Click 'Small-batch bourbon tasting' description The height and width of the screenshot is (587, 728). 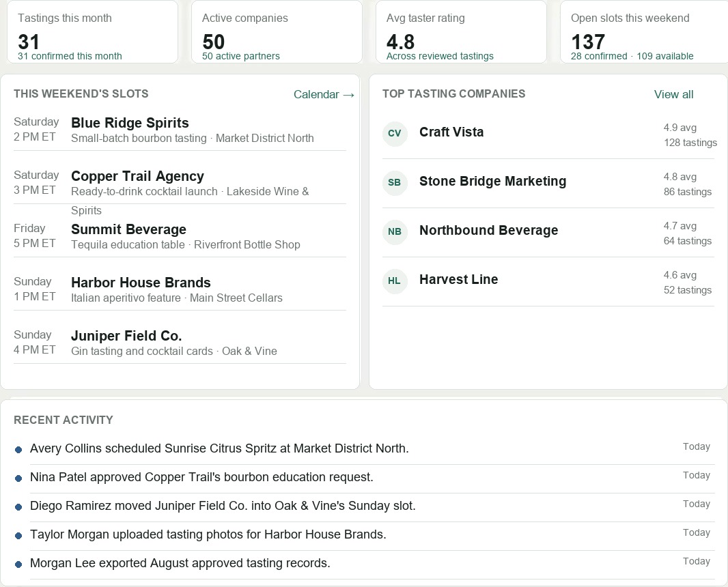coord(139,139)
